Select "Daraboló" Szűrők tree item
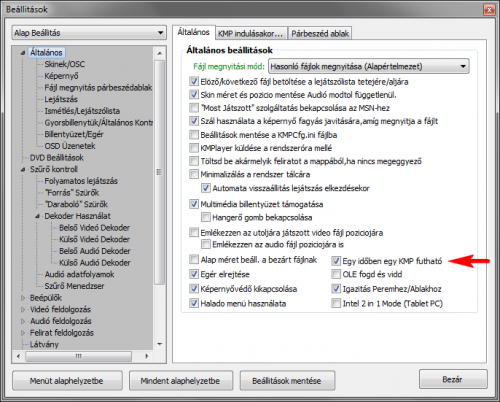This screenshot has width=500, height=402. tap(76, 204)
